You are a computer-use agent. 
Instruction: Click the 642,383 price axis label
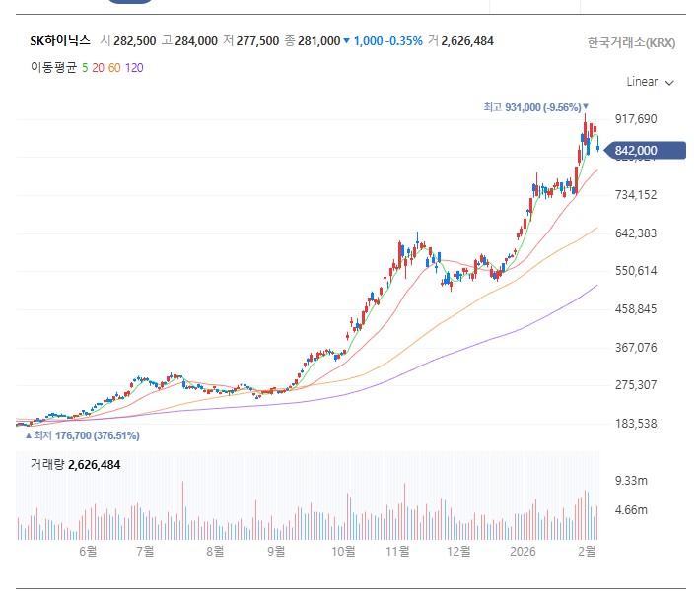point(636,233)
